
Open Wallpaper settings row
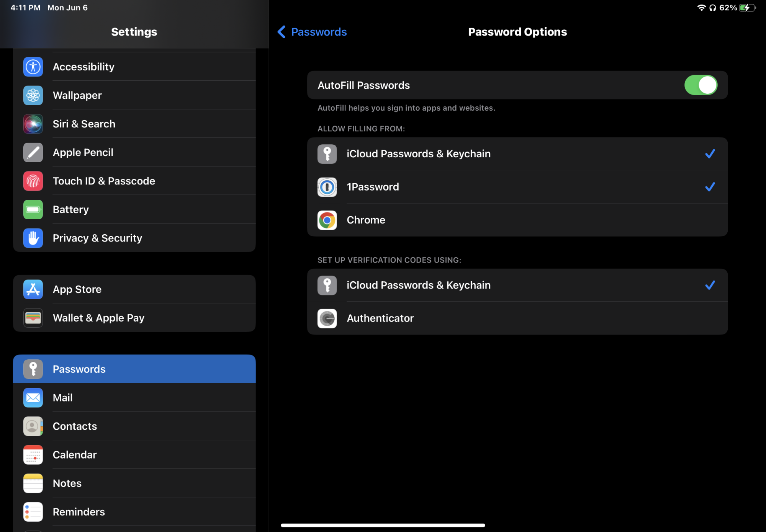point(134,95)
